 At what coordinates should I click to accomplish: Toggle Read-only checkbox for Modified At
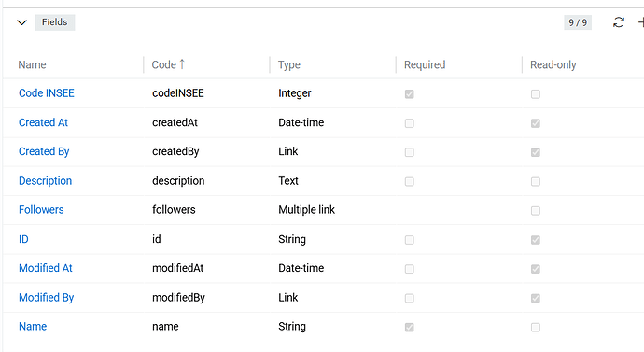(x=535, y=269)
